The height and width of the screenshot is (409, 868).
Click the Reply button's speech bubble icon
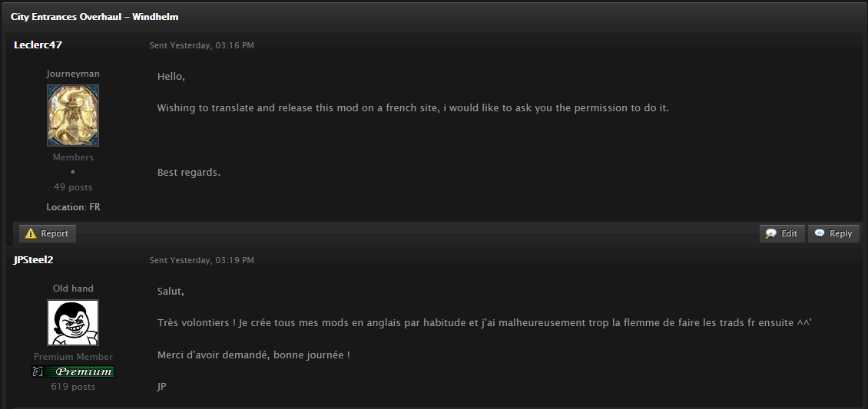(820, 233)
